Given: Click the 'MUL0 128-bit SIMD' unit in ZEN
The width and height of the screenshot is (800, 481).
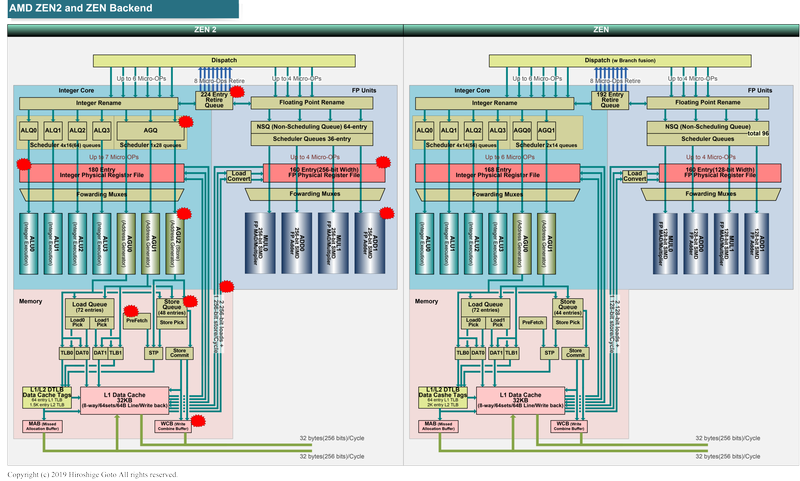Looking at the screenshot, I should (x=665, y=243).
